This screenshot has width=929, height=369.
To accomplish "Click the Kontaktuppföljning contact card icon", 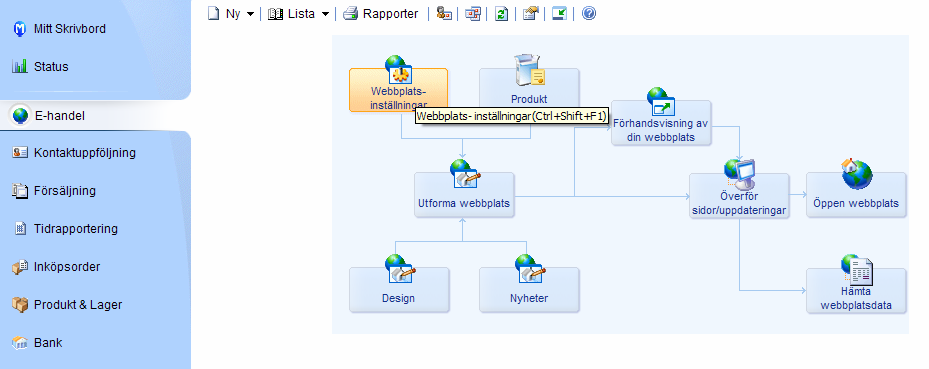I will click(20, 153).
